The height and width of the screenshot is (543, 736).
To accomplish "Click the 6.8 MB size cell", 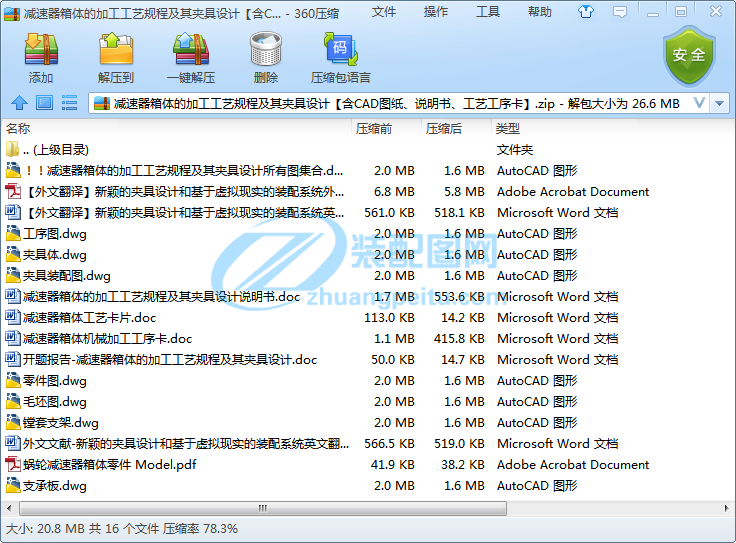I will [394, 191].
